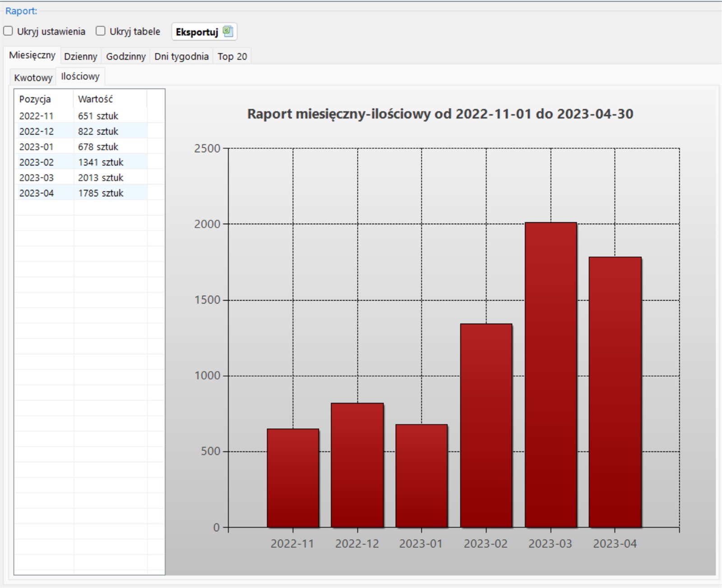722x588 pixels.
Task: Switch to the Kwotowy sub-tab
Action: [x=33, y=78]
